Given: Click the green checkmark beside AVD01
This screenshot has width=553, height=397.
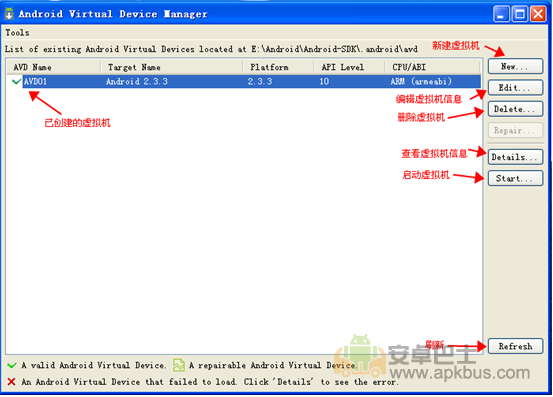Looking at the screenshot, I should (16, 81).
